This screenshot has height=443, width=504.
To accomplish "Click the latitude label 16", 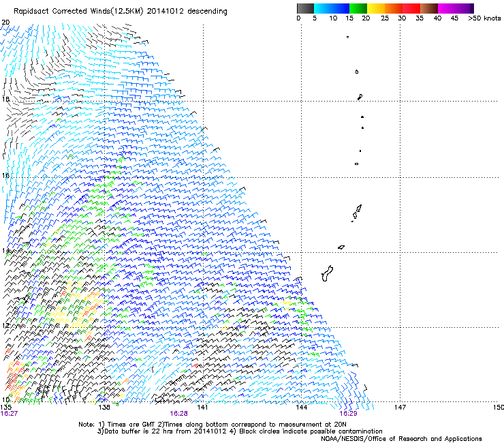I will (x=5, y=175).
